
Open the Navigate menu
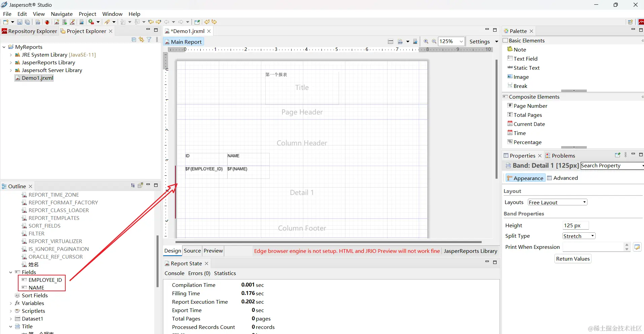(62, 14)
